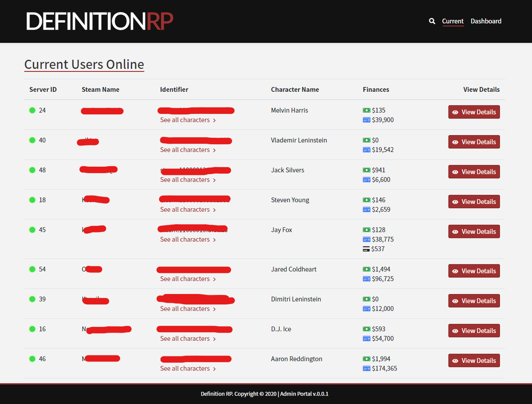The height and width of the screenshot is (404, 532).
Task: Select the character name Aaron Reddington
Action: tap(297, 359)
